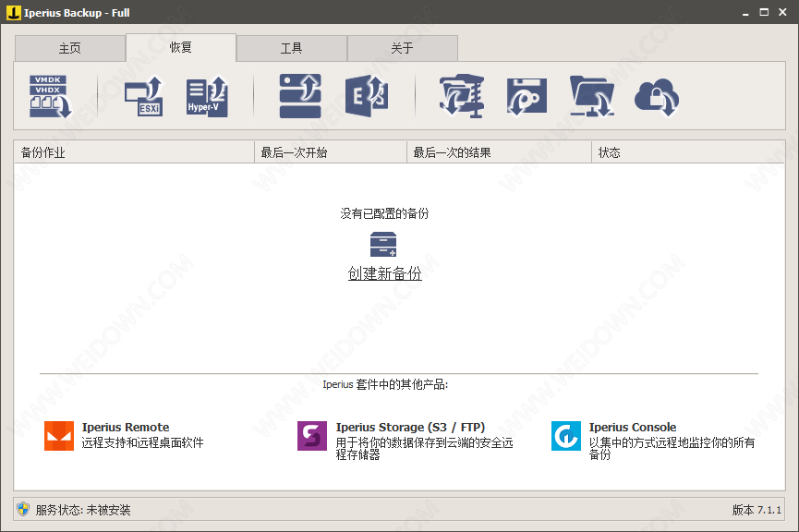Image resolution: width=799 pixels, height=532 pixels.
Task: Maximize the Iperius Backup window
Action: pos(764,12)
